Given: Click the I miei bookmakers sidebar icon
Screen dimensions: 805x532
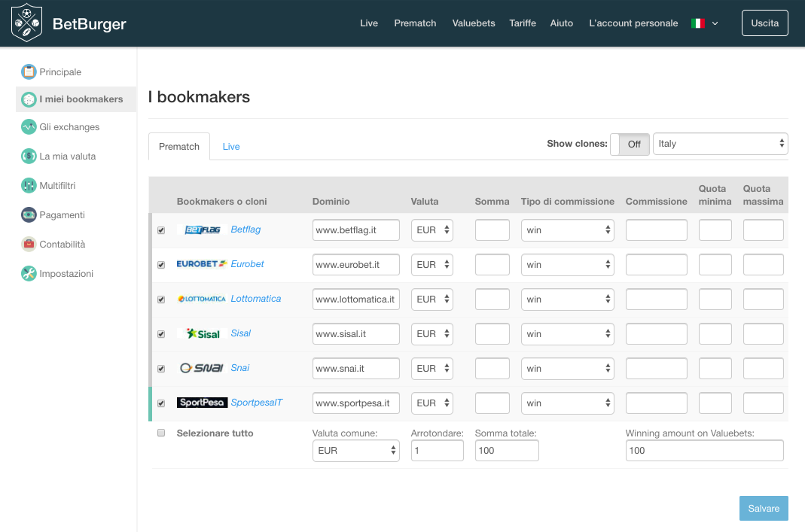Looking at the screenshot, I should tap(29, 99).
